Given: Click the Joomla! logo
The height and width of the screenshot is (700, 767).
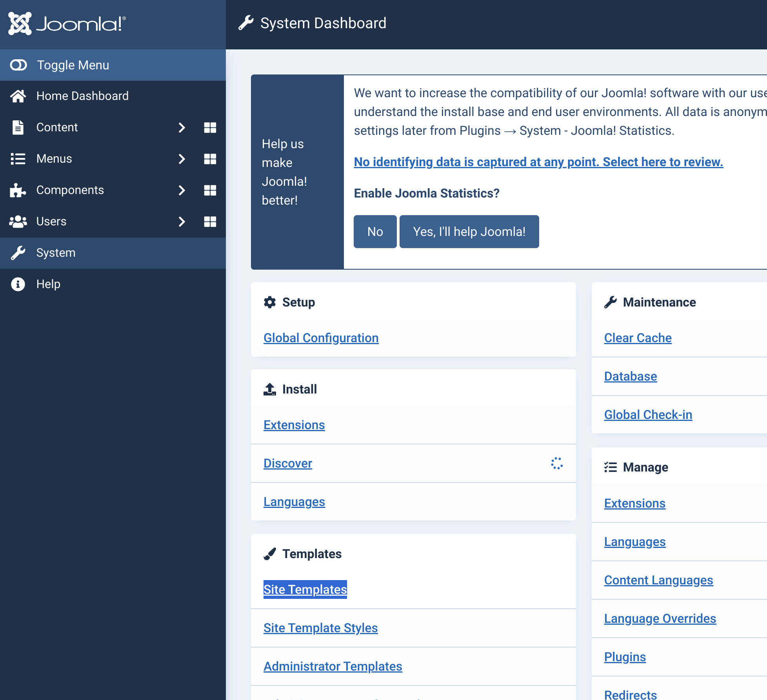Looking at the screenshot, I should tap(67, 24).
